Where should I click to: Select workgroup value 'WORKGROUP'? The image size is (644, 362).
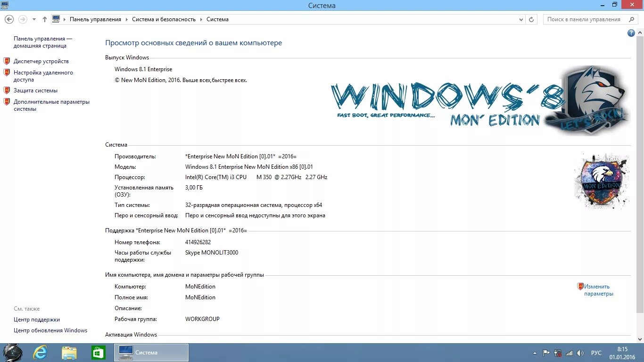(x=202, y=319)
